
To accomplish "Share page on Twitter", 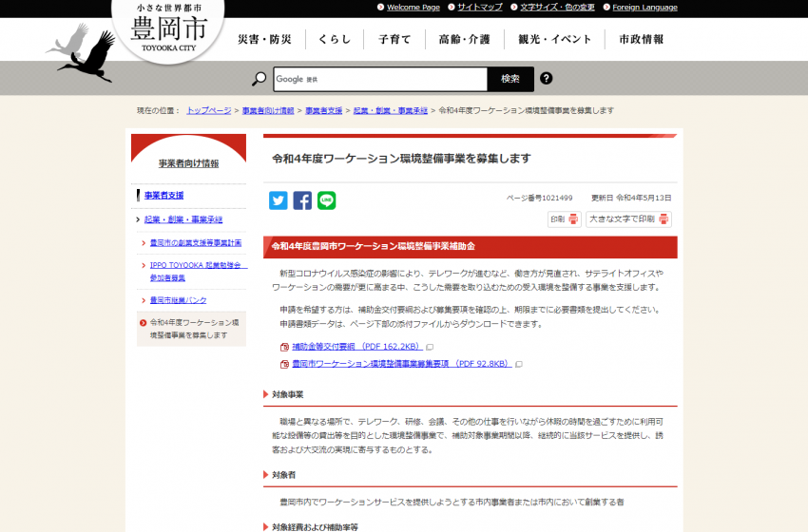I will 279,200.
